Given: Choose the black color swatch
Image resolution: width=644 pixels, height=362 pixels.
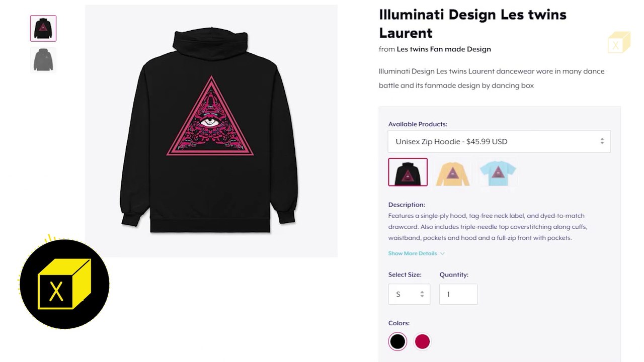Looking at the screenshot, I should pyautogui.click(x=397, y=341).
